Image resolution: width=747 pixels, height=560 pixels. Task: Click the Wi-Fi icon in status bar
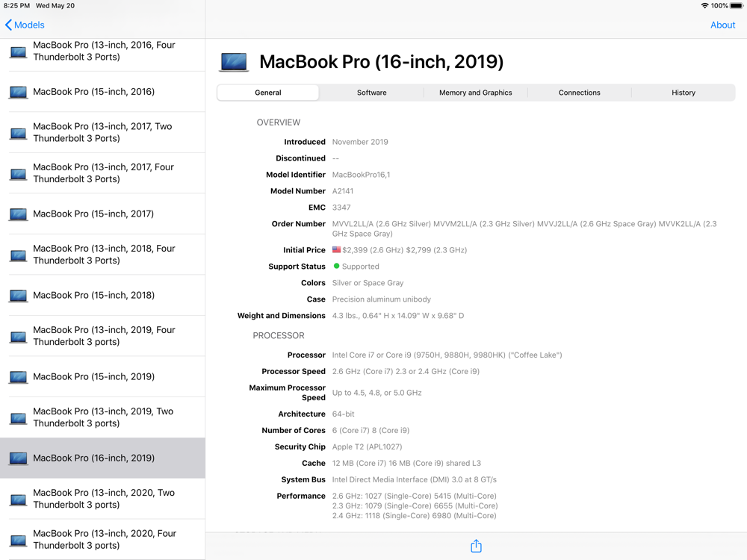(x=704, y=6)
